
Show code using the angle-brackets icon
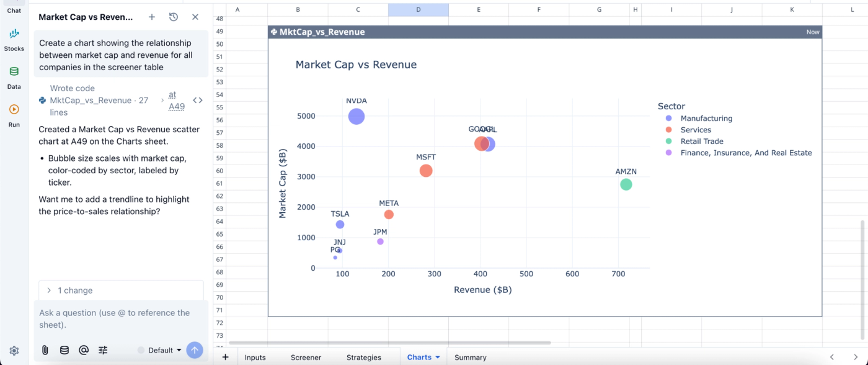(x=198, y=100)
